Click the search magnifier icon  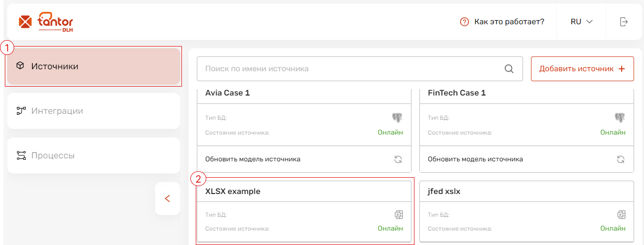(x=509, y=69)
